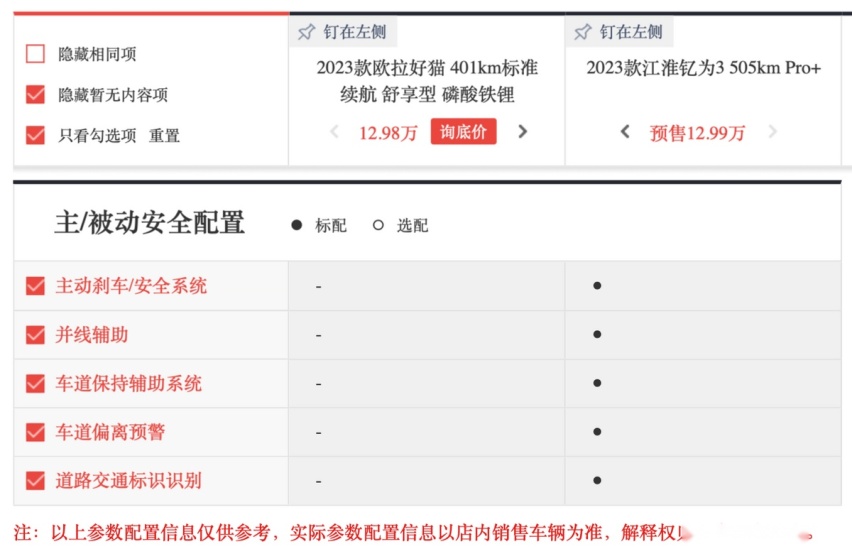The width and height of the screenshot is (852, 549).
Task: Click the 12.98万 price
Action: click(x=388, y=133)
